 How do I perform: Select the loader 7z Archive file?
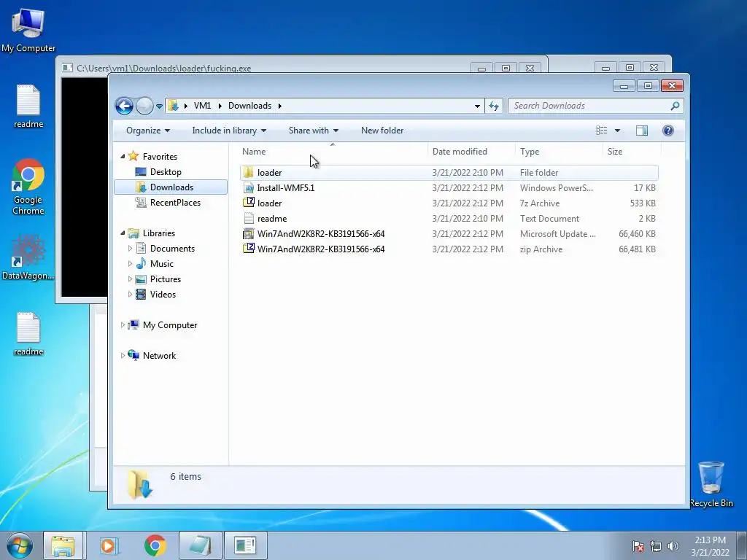449,203
